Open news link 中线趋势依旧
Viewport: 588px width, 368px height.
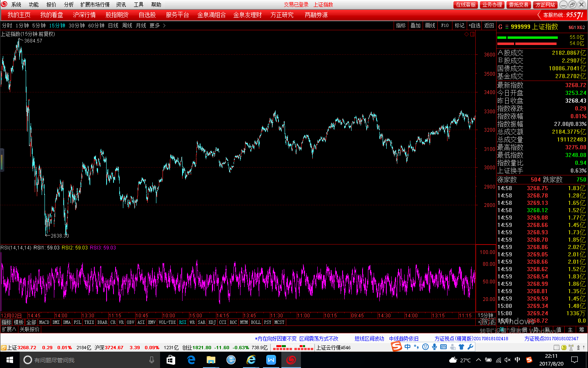click(404, 339)
